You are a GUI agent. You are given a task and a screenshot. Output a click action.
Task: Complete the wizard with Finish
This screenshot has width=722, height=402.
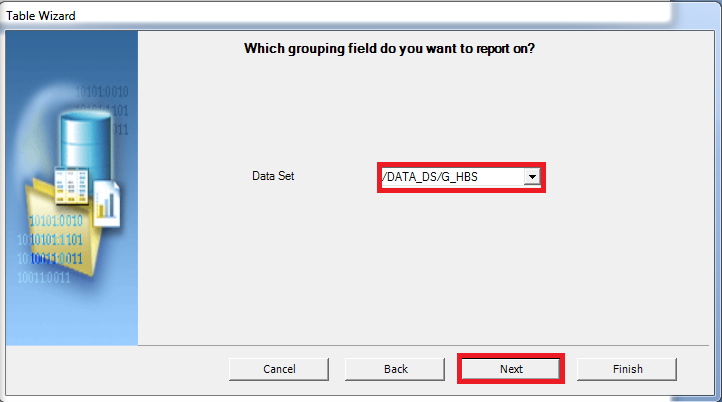pyautogui.click(x=627, y=369)
